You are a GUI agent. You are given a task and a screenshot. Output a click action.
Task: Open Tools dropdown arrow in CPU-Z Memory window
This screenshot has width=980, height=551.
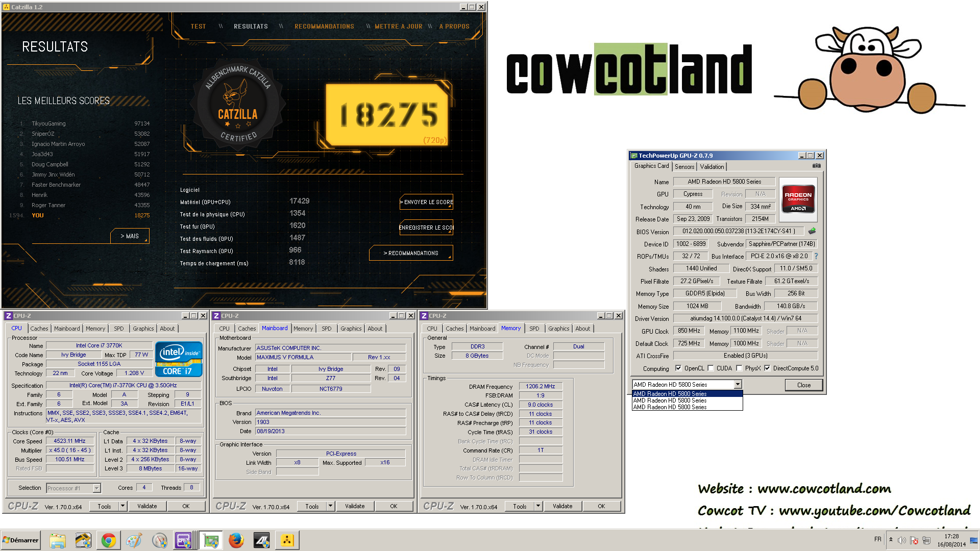[538, 506]
